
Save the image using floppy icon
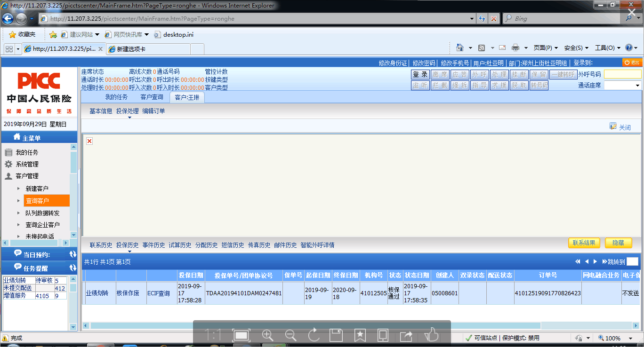tap(336, 335)
